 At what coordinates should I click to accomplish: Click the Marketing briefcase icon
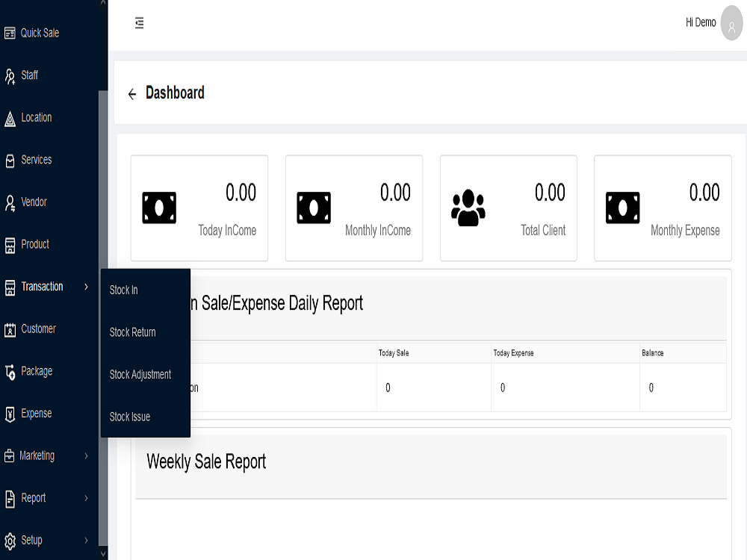tap(10, 456)
